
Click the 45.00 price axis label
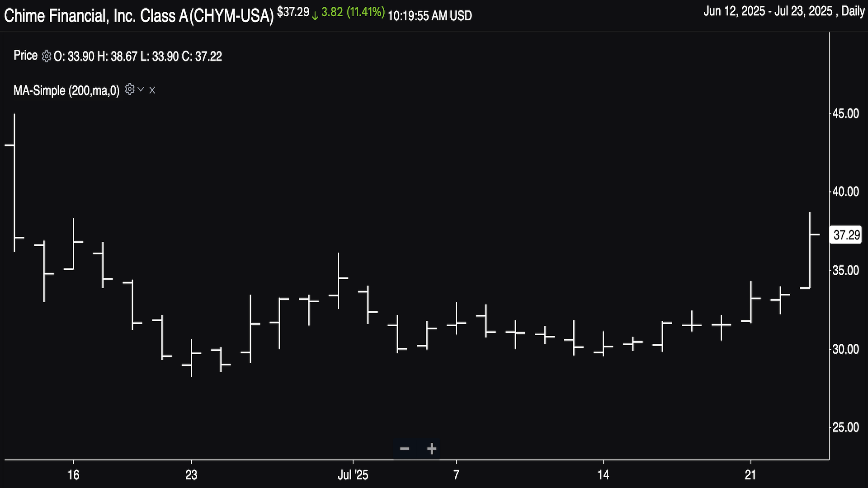coord(846,113)
